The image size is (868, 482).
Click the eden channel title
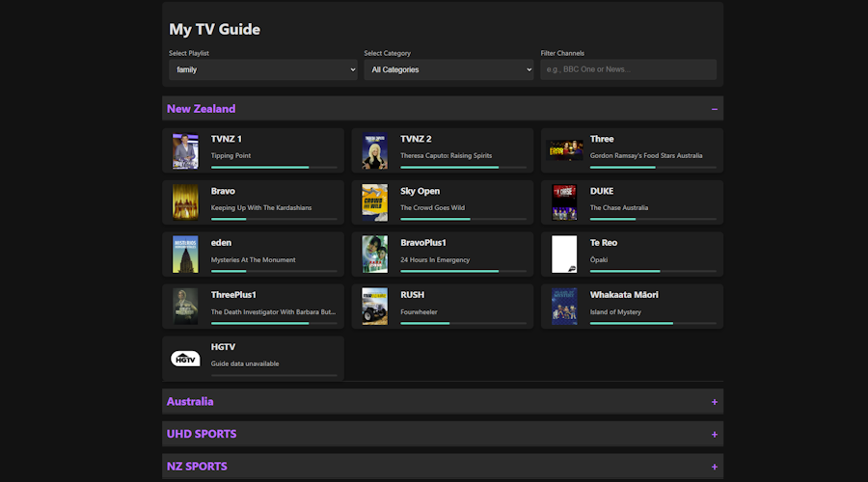(x=222, y=243)
